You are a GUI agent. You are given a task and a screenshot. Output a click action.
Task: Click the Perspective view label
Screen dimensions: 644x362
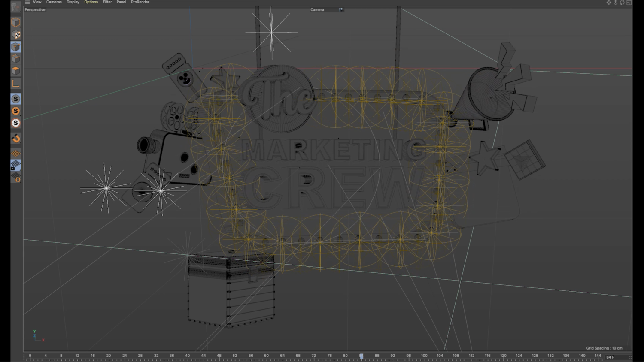pos(35,10)
